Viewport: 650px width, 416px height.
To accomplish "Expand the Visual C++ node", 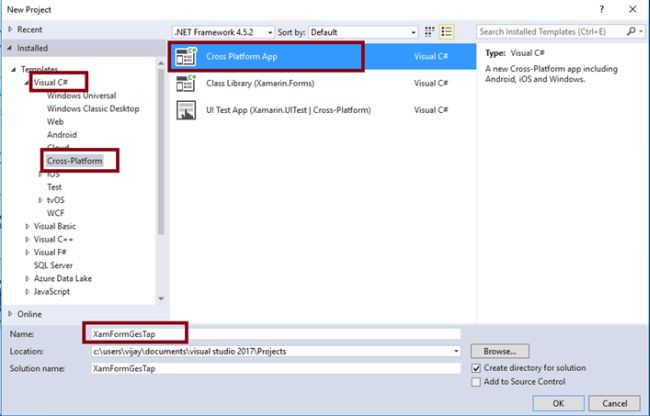I will click(27, 239).
